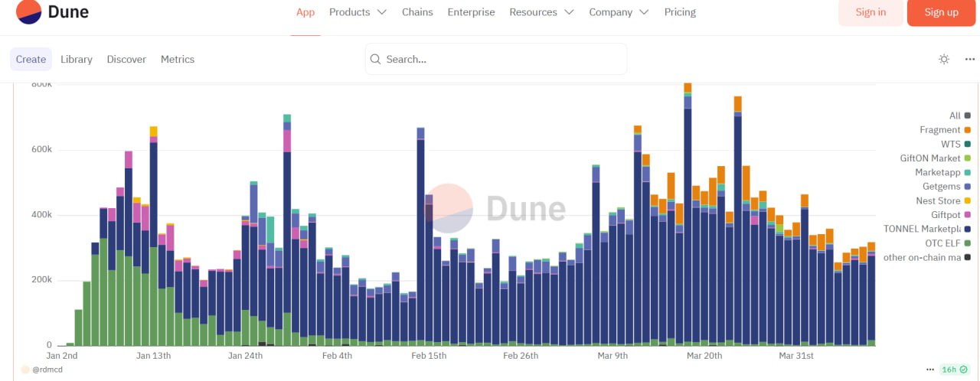Toggle the All series in the legend
The width and height of the screenshot is (980, 381).
click(x=959, y=116)
